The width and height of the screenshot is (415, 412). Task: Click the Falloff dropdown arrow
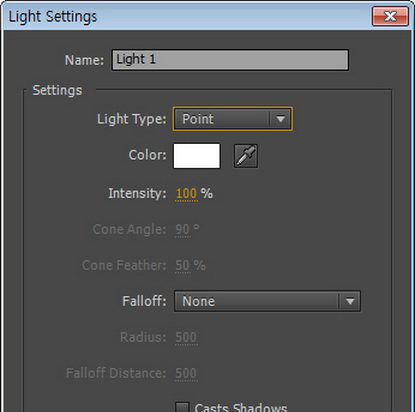click(350, 301)
